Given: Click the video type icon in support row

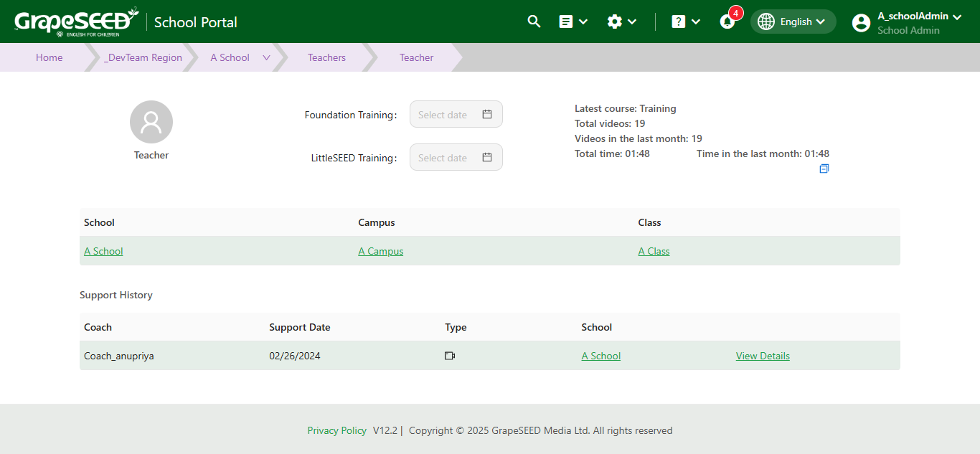Looking at the screenshot, I should (450, 356).
